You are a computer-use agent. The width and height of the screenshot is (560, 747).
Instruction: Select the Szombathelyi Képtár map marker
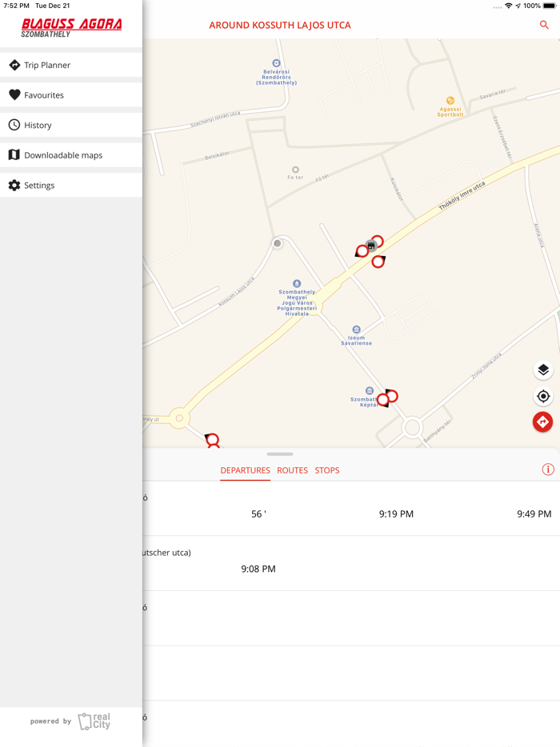[370, 390]
